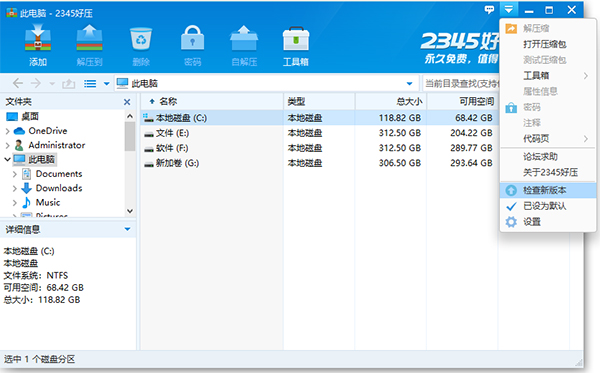Sort by the 可用空间 column header
Screen dimensions: 600x373
pyautogui.click(x=463, y=101)
